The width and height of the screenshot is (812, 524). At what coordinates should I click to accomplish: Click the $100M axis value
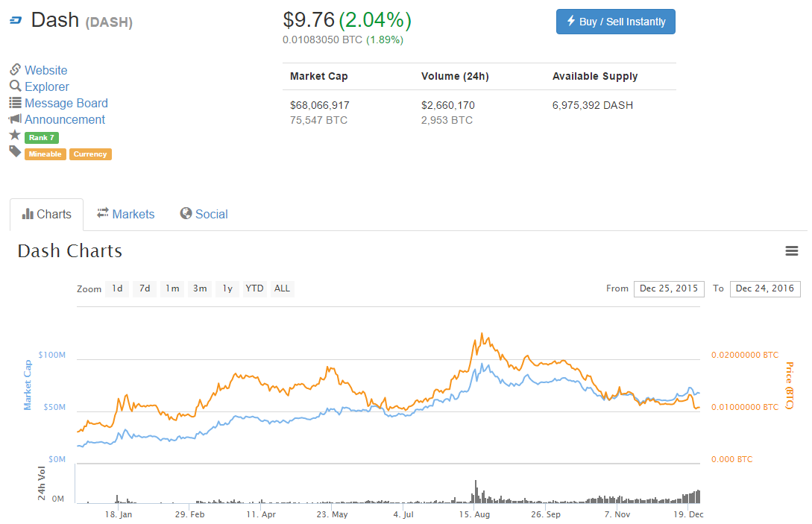pyautogui.click(x=51, y=356)
